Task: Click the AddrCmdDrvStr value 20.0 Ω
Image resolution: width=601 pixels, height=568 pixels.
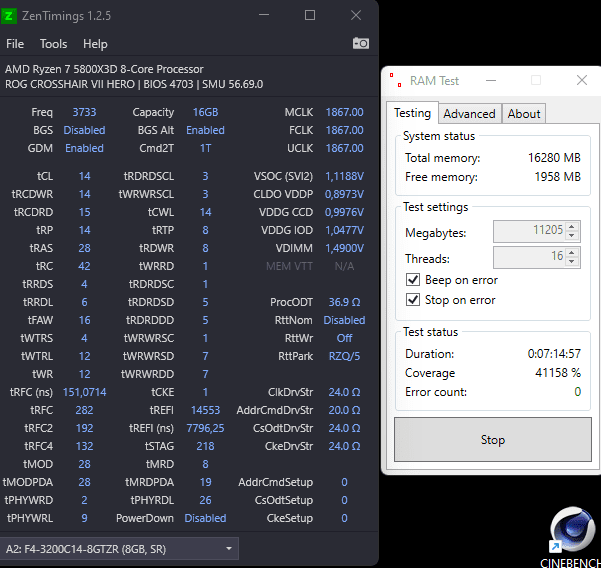Action: click(344, 410)
